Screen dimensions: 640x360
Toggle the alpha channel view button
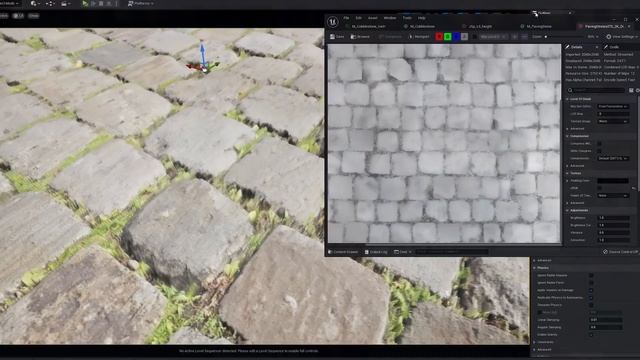click(x=464, y=37)
